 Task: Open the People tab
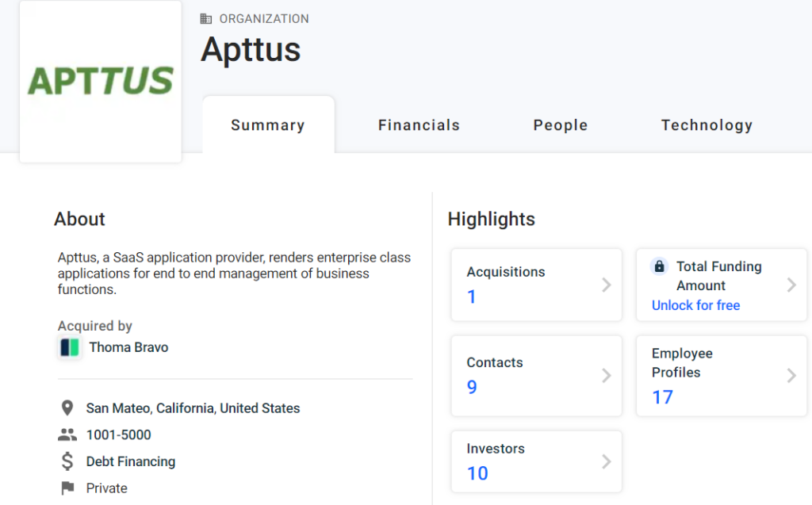(x=561, y=124)
